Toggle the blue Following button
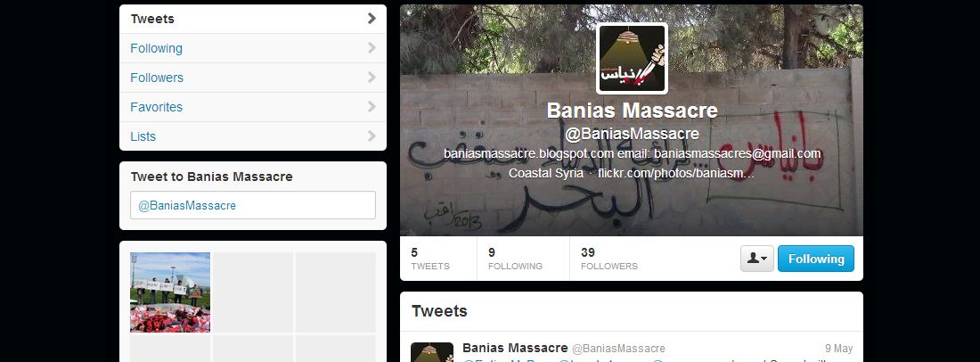The height and width of the screenshot is (362, 980). tap(815, 259)
